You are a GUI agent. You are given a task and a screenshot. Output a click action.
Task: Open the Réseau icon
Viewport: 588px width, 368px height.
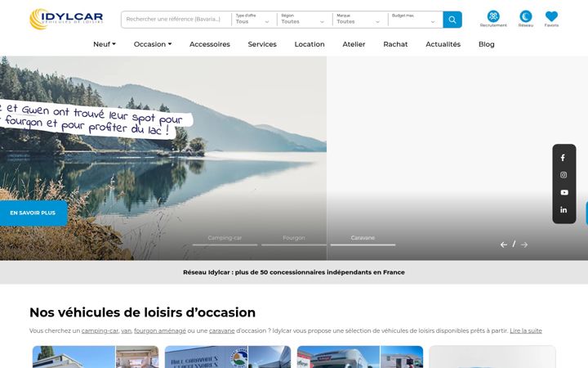525,19
